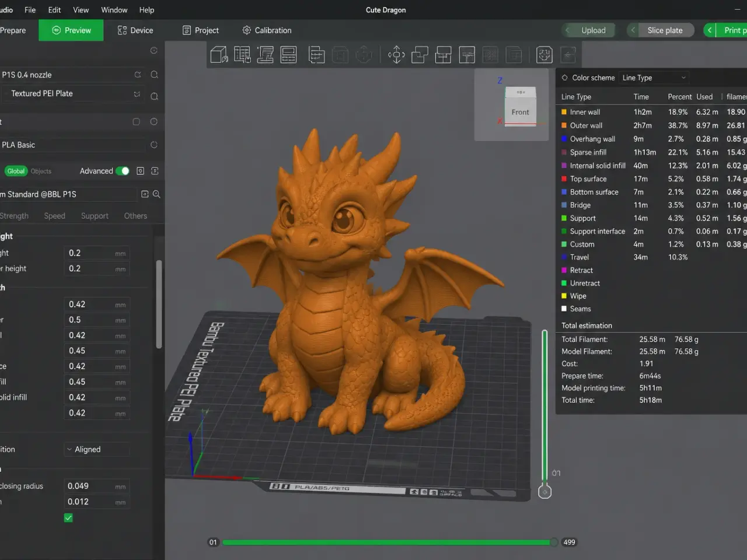Click the closing radius 0.049 input field
Viewport: 747px width, 560px height.
(97, 486)
